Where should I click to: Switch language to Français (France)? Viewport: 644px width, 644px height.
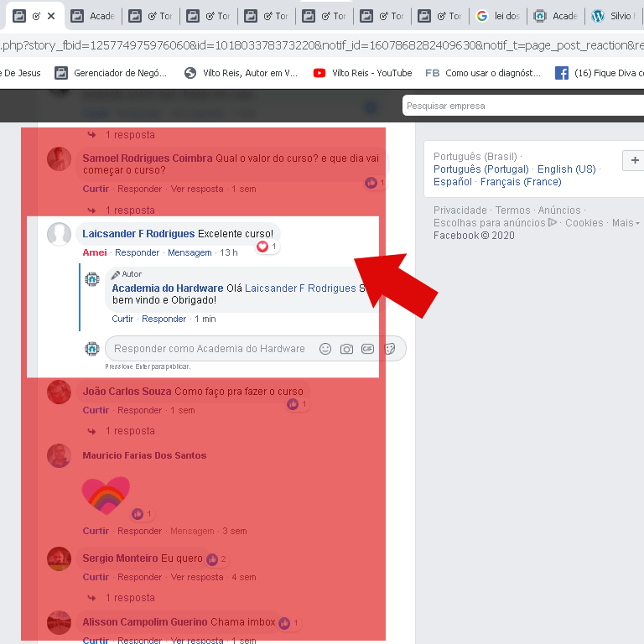click(x=521, y=182)
